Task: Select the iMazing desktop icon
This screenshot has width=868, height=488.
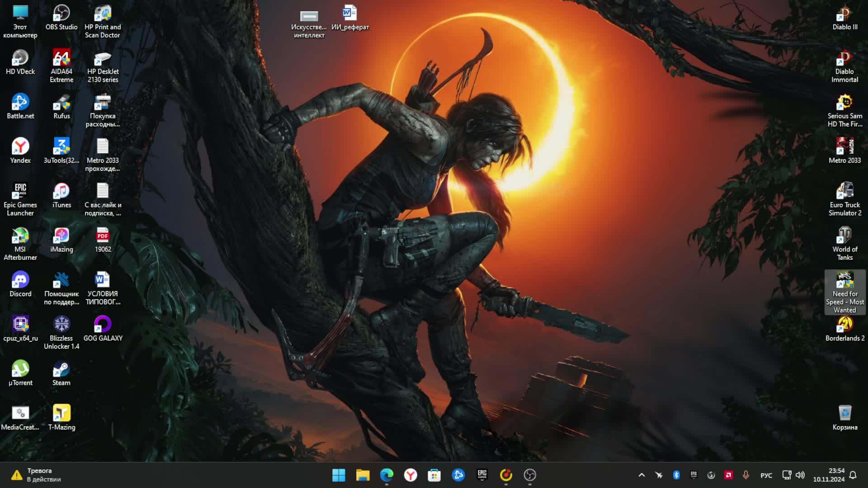Action: (61, 240)
